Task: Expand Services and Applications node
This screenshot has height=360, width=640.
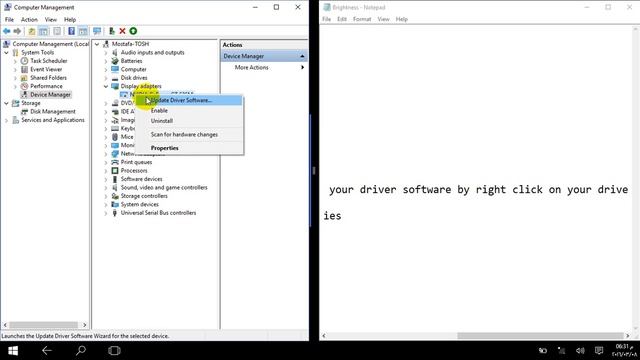Action: click(x=7, y=120)
